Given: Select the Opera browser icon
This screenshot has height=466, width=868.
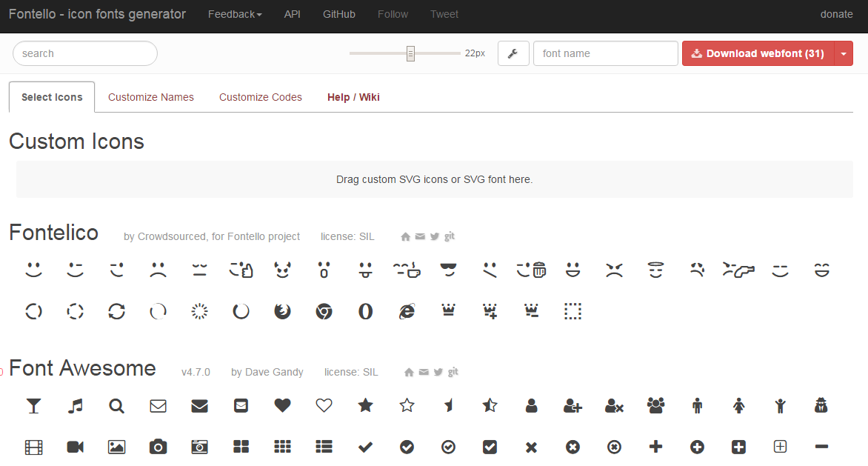Looking at the screenshot, I should pos(365,312).
